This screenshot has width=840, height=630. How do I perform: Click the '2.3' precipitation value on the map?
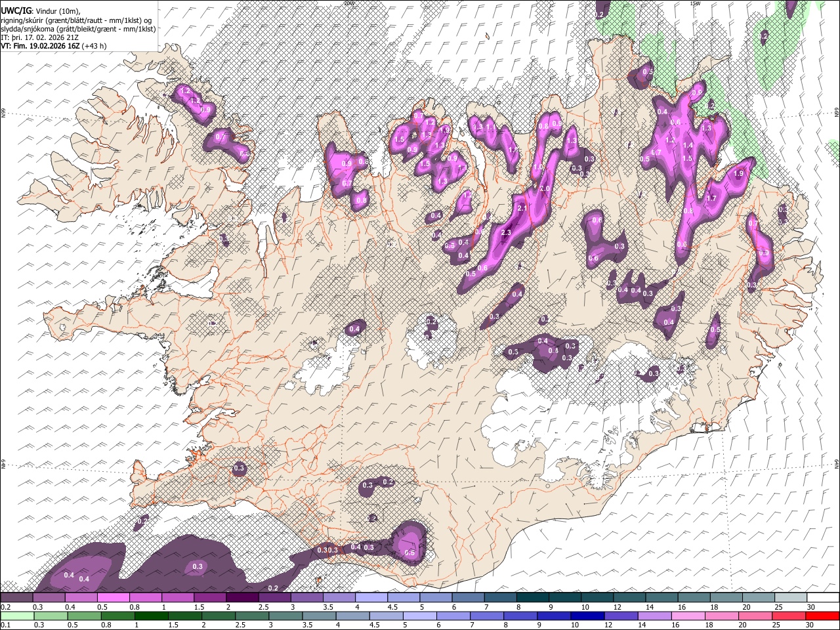click(x=506, y=233)
